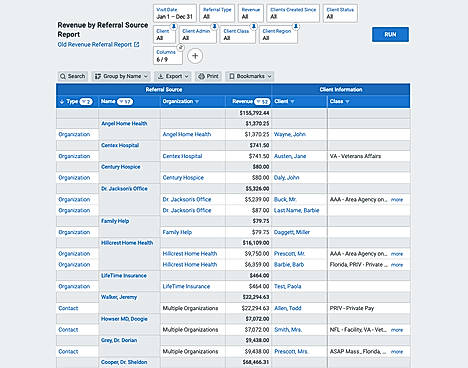The image size is (468, 368).
Task: Open the Visit Date filter
Action: click(175, 13)
